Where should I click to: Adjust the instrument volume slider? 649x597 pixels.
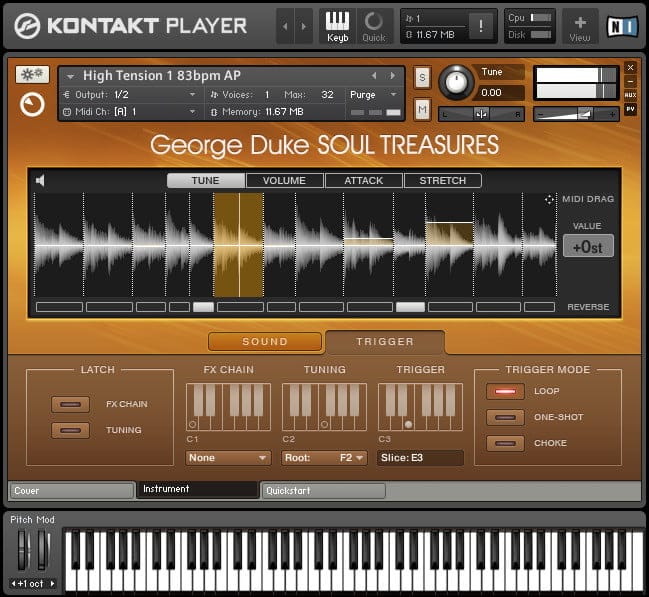click(x=576, y=114)
